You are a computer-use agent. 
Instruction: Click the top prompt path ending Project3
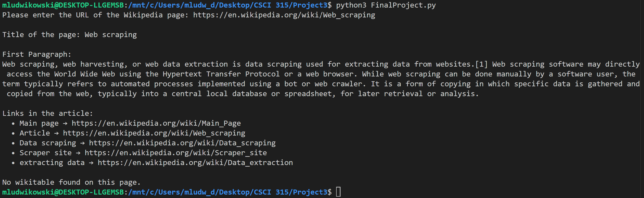coord(228,5)
